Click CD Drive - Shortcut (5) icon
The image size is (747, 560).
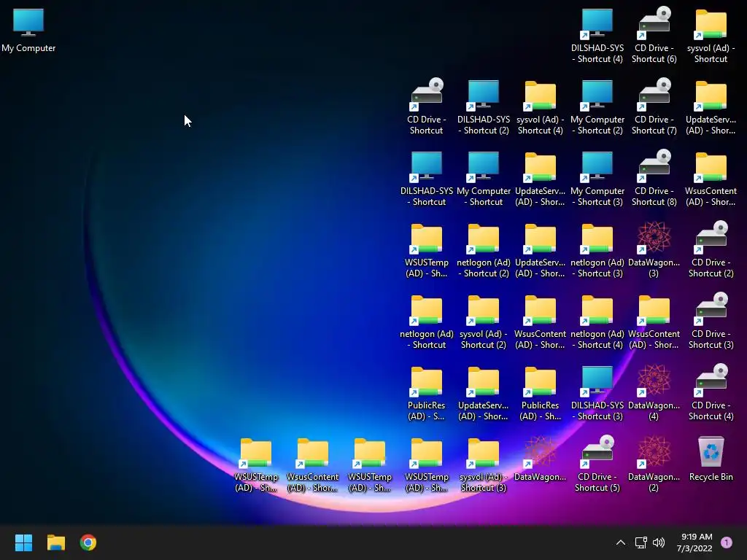pos(597,464)
